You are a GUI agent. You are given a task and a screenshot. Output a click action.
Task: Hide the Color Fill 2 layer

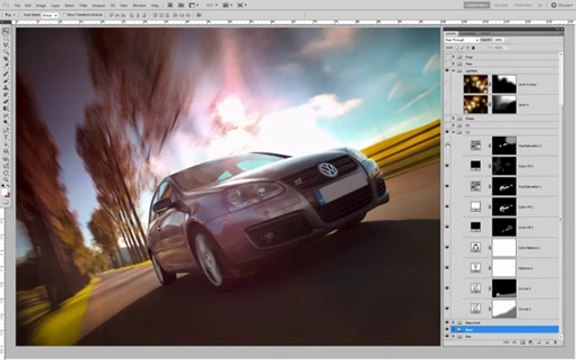pos(447,206)
